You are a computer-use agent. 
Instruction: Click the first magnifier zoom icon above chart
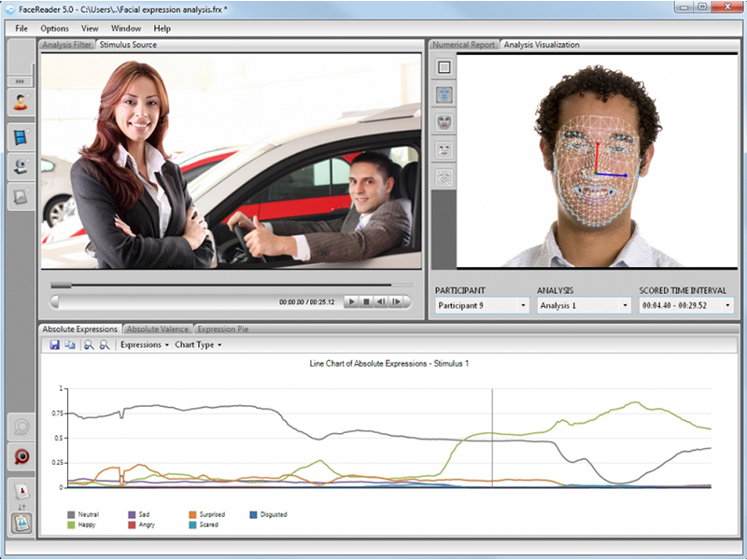click(88, 345)
